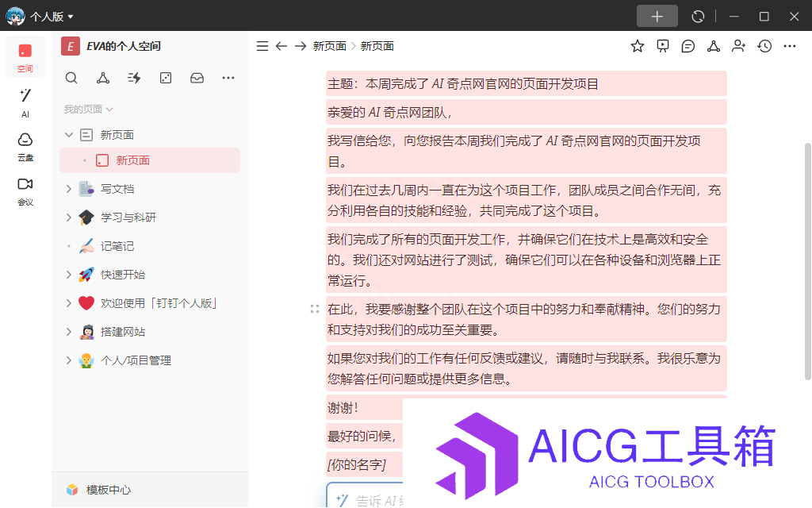Select the highlighted child 新页面 page
Viewport: 812px width, 508px height.
point(150,160)
